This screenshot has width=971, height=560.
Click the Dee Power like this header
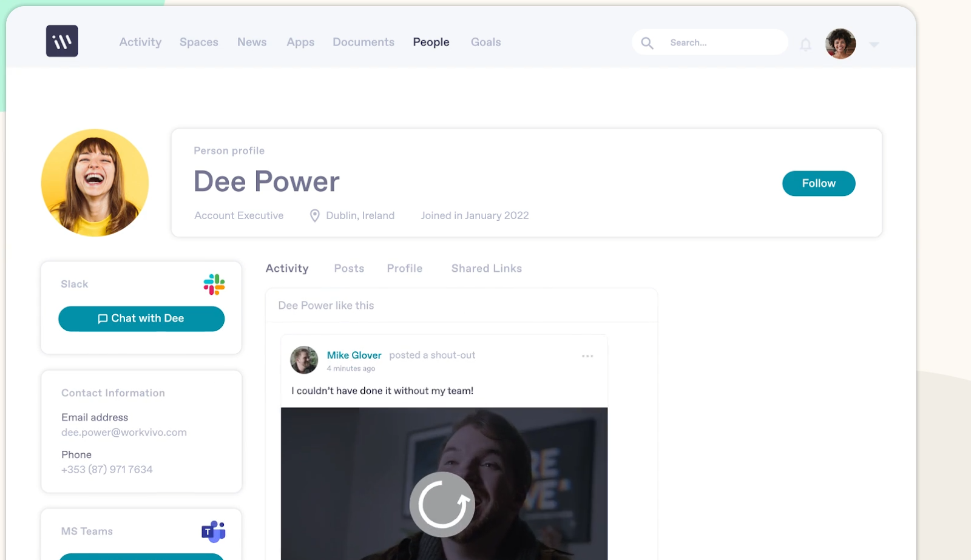(326, 306)
